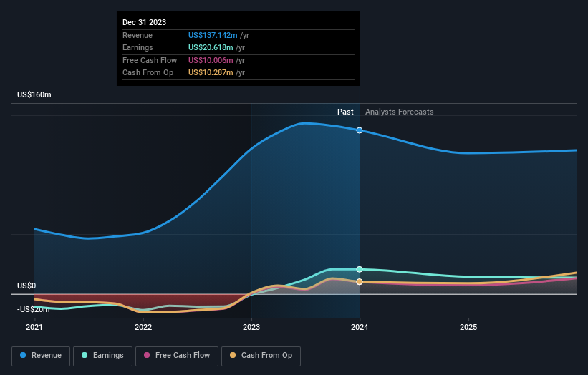Viewport: 588px width, 375px height.
Task: Click the Cash From Op label in tooltip
Action: coord(148,73)
